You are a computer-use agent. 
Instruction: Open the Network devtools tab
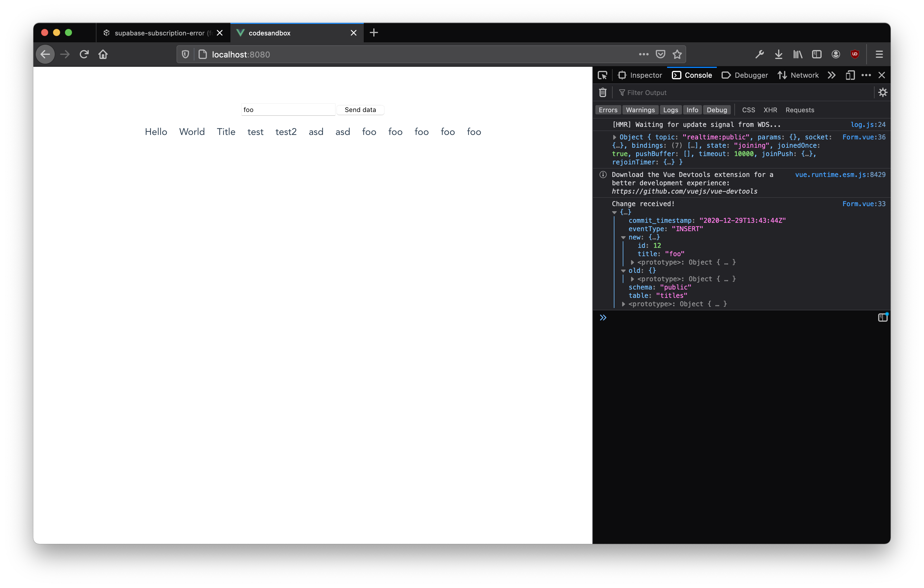tap(798, 75)
